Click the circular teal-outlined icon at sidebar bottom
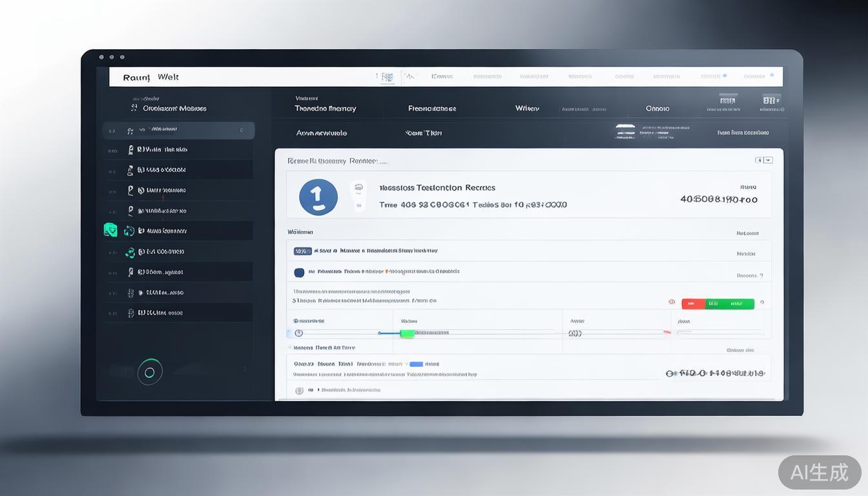Screen dimensions: 868x496 point(150,371)
